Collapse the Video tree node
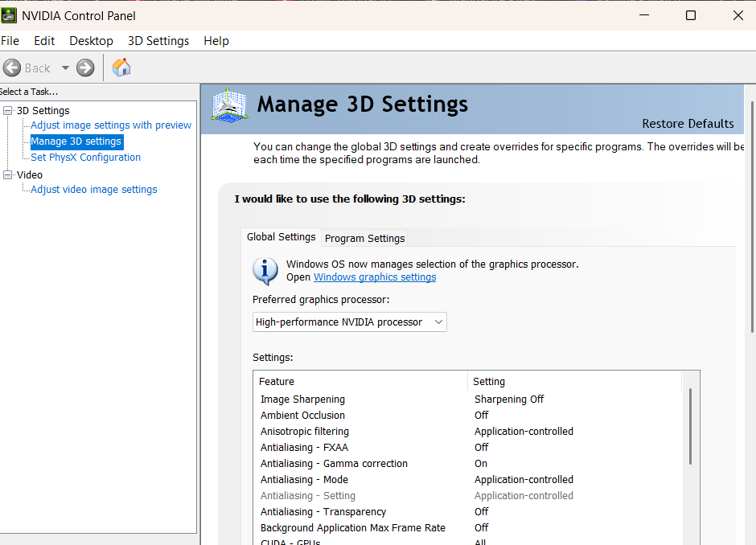756x545 pixels. 8,175
